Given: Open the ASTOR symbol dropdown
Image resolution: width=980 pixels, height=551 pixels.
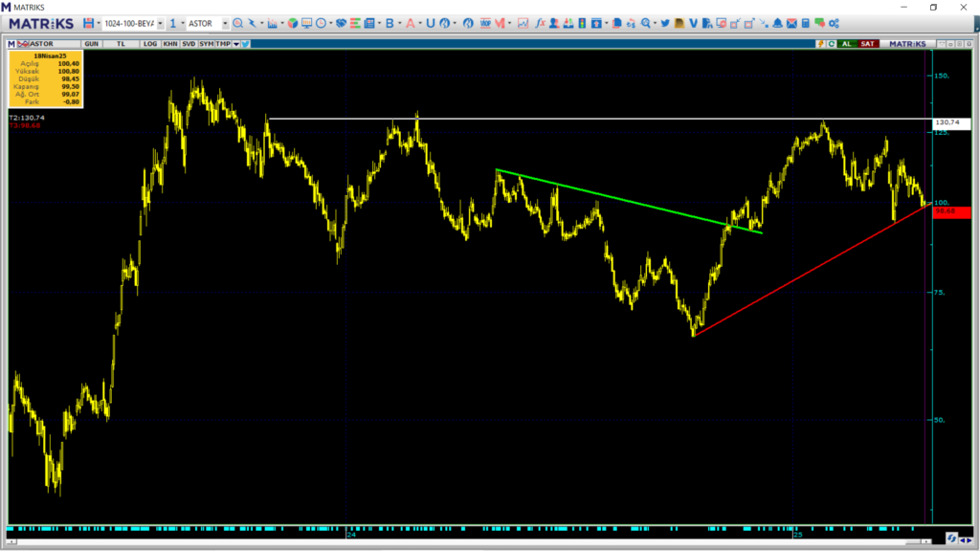Looking at the screenshot, I should pos(225,23).
